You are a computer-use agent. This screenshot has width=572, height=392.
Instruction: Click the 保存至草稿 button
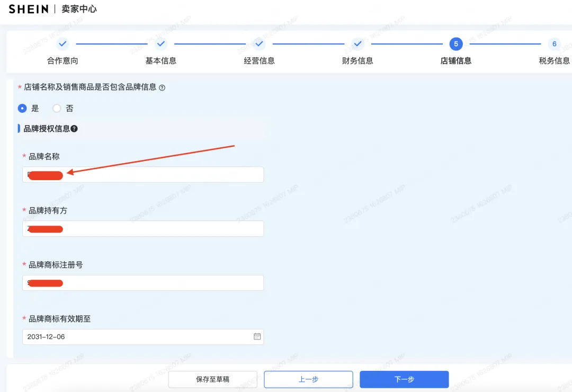pyautogui.click(x=212, y=379)
